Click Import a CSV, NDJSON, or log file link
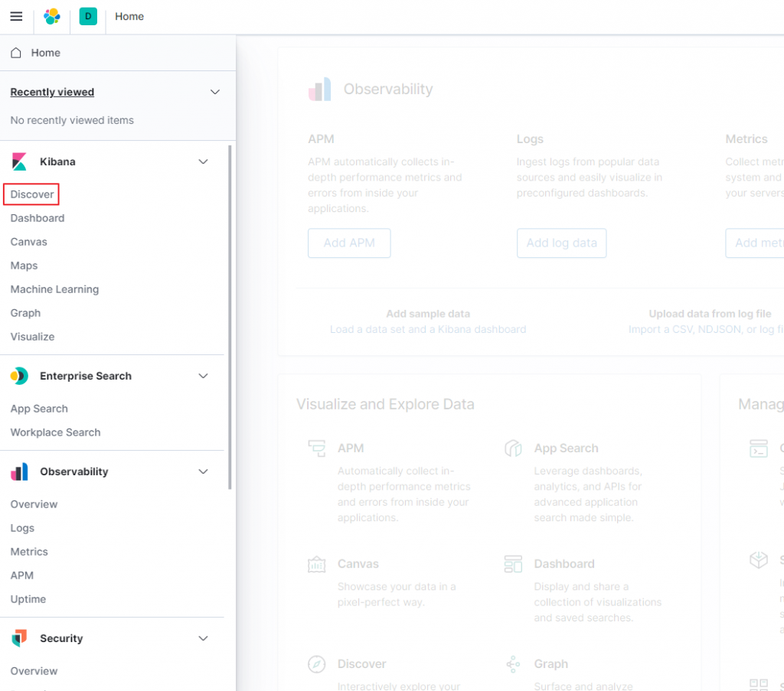This screenshot has height=691, width=784. pyautogui.click(x=706, y=329)
